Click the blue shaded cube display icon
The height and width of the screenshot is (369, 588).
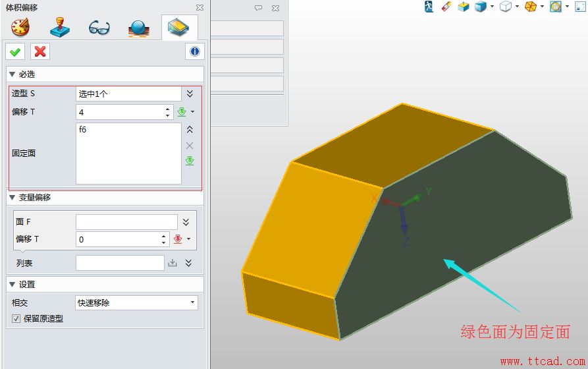point(481,7)
